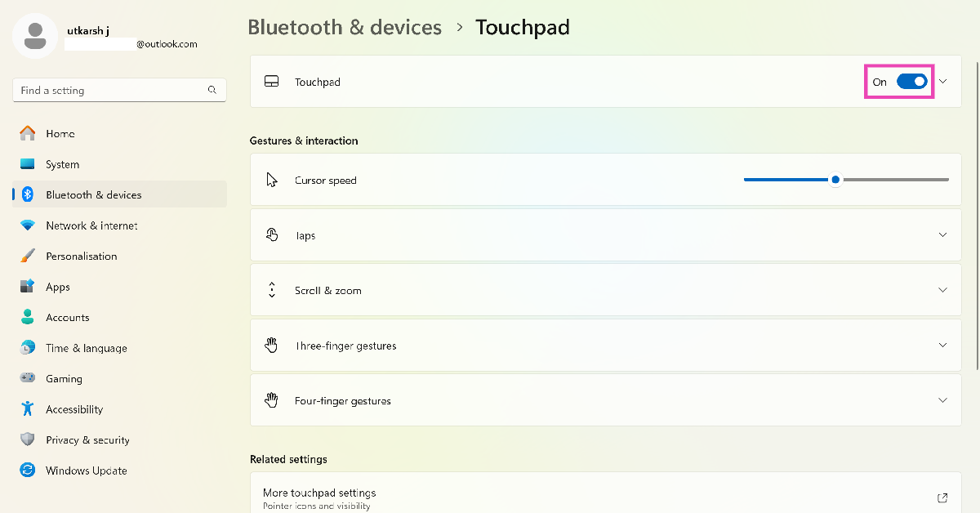Expand the Taps section
Image resolution: width=980 pixels, height=513 pixels.
pyautogui.click(x=943, y=235)
